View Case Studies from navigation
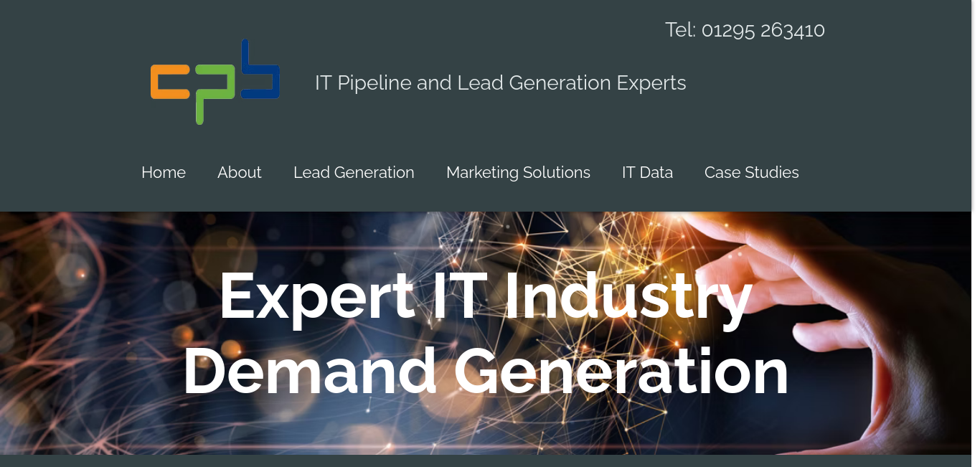Viewport: 980px width, 467px height. pos(752,172)
